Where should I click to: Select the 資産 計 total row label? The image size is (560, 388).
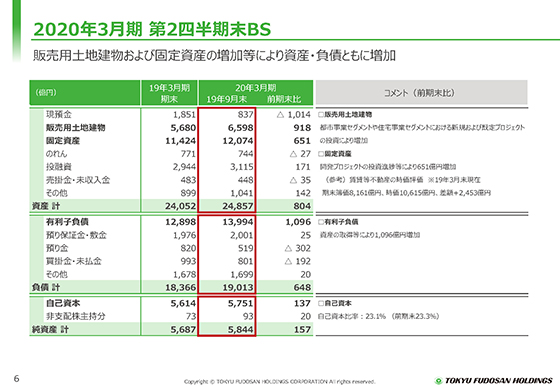[46, 206]
